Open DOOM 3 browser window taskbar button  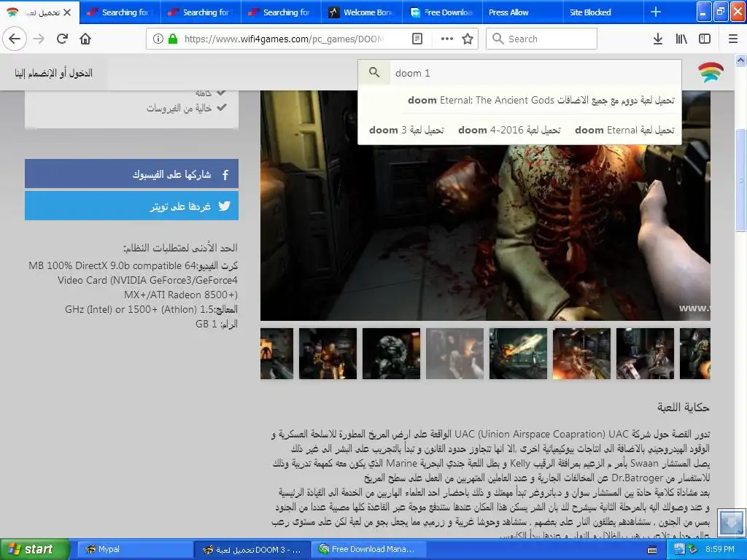pos(252,550)
